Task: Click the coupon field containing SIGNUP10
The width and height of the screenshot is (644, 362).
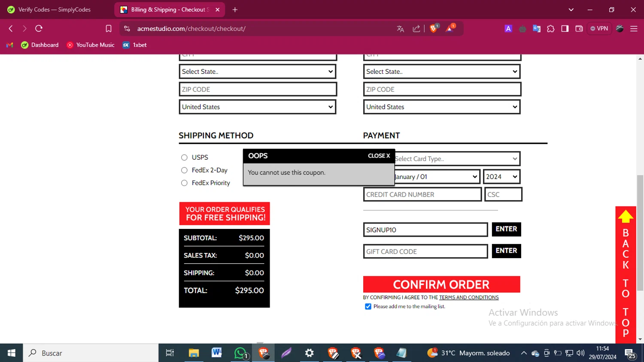Action: (x=425, y=230)
